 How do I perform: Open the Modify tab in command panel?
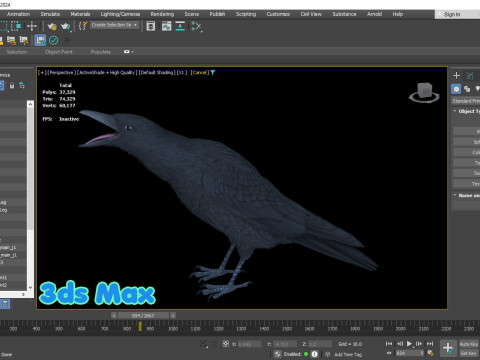(x=470, y=76)
